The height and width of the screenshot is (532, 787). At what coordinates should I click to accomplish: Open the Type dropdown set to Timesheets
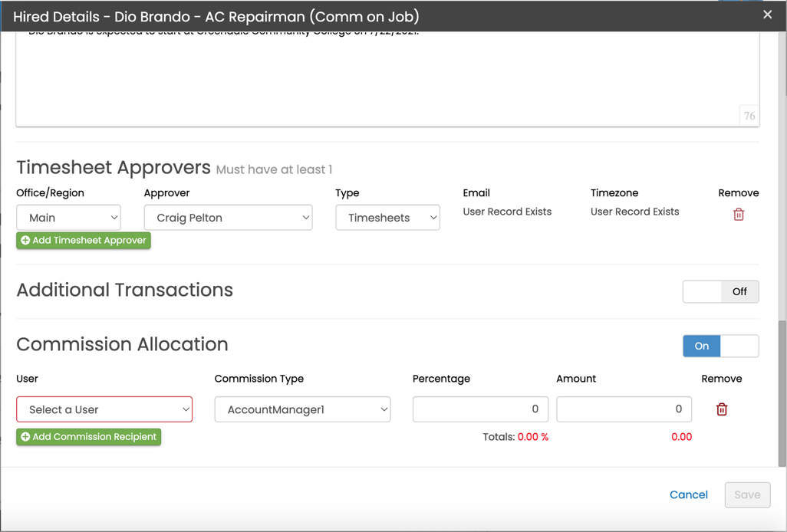387,218
